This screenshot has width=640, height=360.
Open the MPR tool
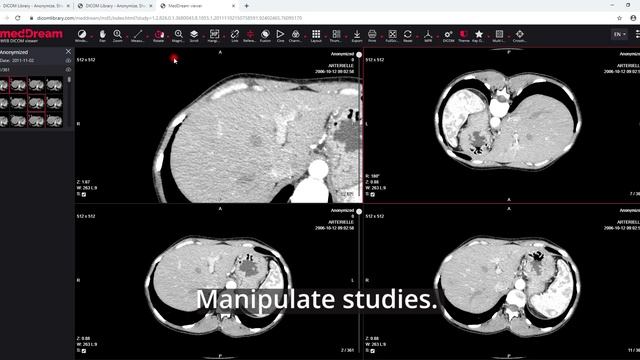[428, 35]
